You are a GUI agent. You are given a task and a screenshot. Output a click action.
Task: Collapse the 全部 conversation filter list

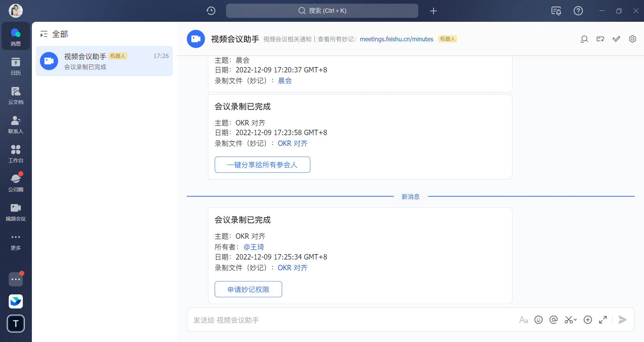click(x=44, y=34)
